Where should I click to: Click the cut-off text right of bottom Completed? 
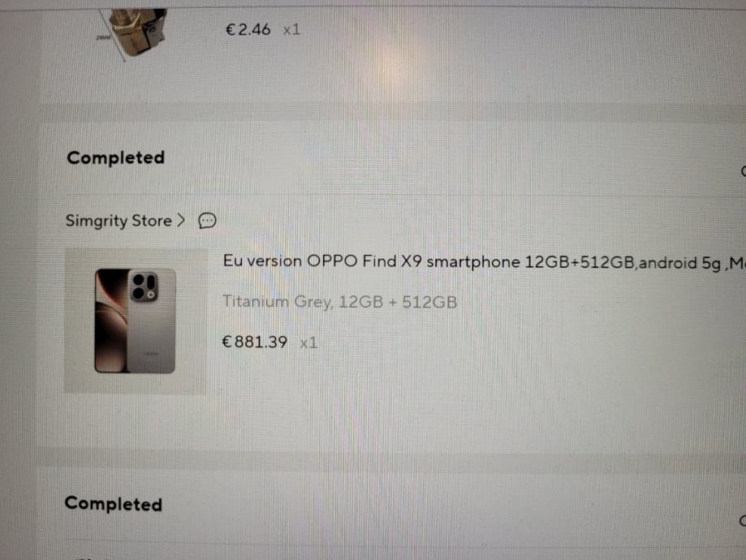pyautogui.click(x=742, y=520)
